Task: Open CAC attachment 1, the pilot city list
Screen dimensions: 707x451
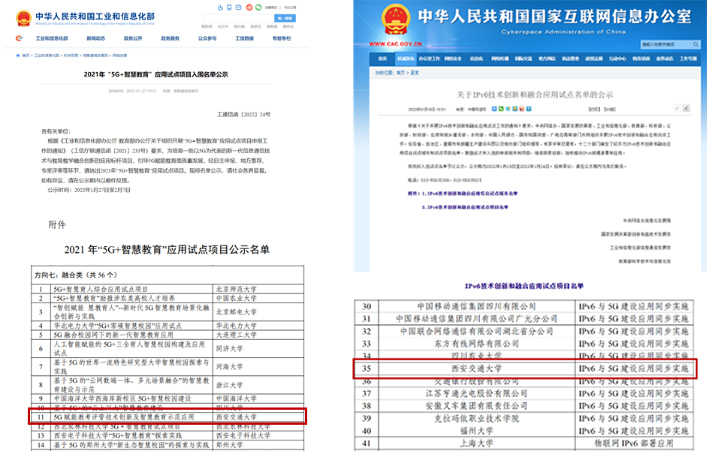Action: tap(469, 193)
